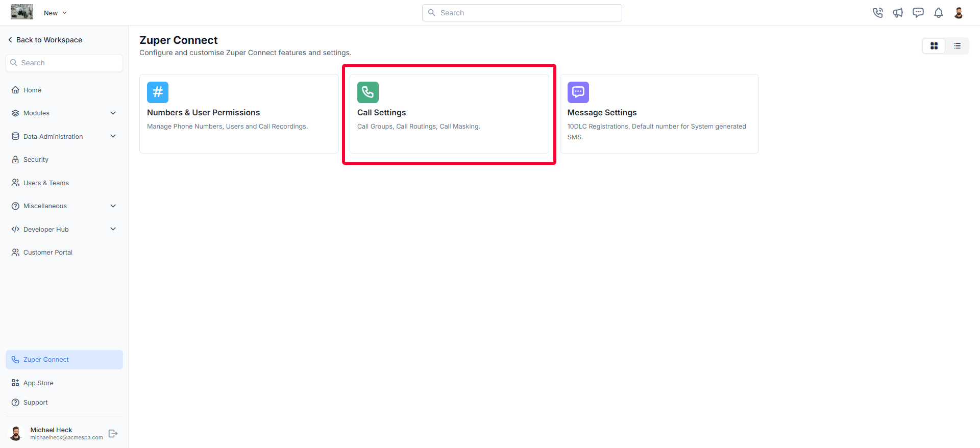Open Support
Viewport: 980px width, 448px height.
tap(36, 403)
